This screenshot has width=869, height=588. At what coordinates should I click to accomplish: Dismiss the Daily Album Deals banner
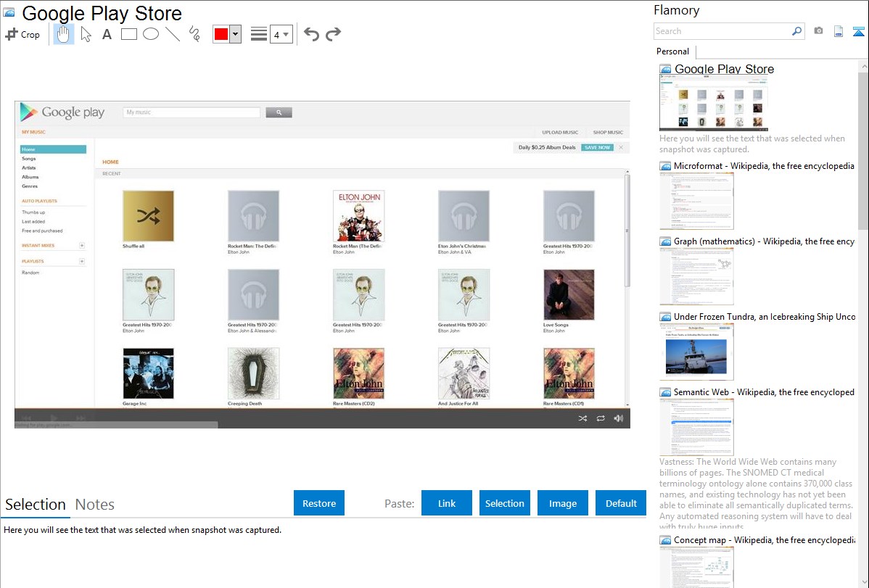tap(621, 147)
